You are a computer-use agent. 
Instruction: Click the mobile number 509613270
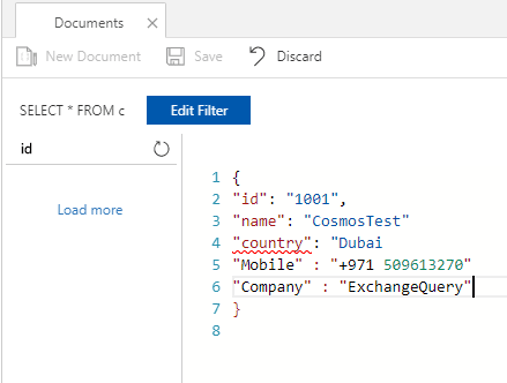tap(423, 265)
